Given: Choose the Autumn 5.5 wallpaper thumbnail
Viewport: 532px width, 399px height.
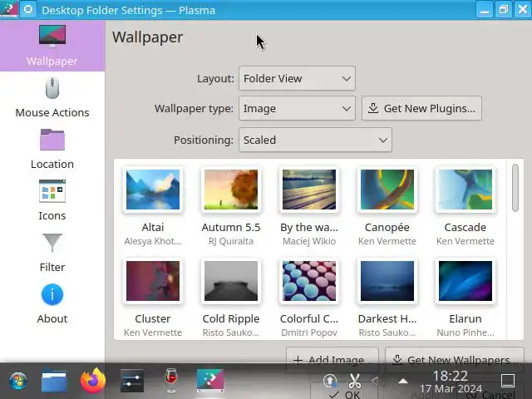Looking at the screenshot, I should coord(231,190).
